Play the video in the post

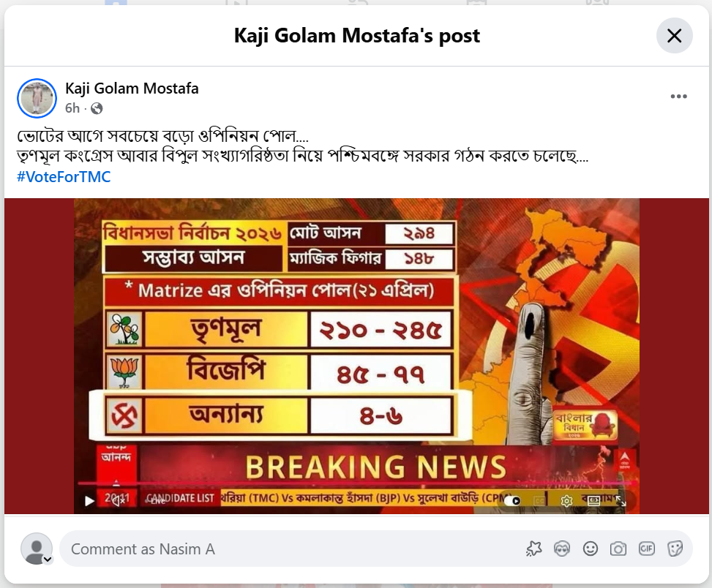click(x=89, y=500)
